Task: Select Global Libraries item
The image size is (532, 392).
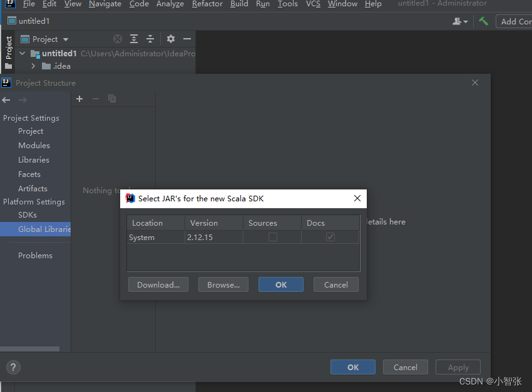Action: coord(35,229)
